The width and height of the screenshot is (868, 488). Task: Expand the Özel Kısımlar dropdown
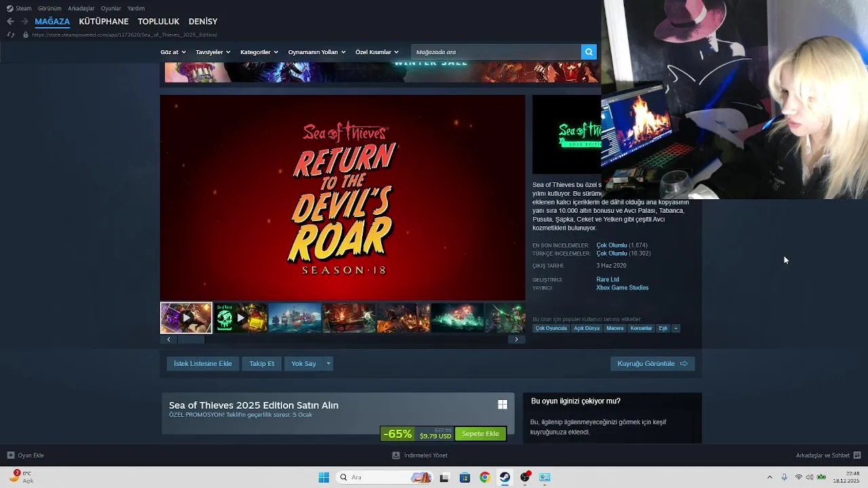[x=377, y=52]
